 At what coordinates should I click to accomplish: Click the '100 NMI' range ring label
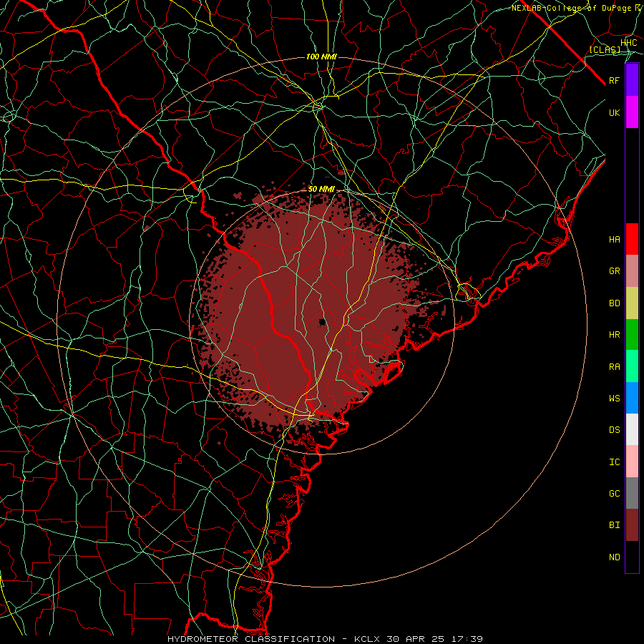[321, 57]
